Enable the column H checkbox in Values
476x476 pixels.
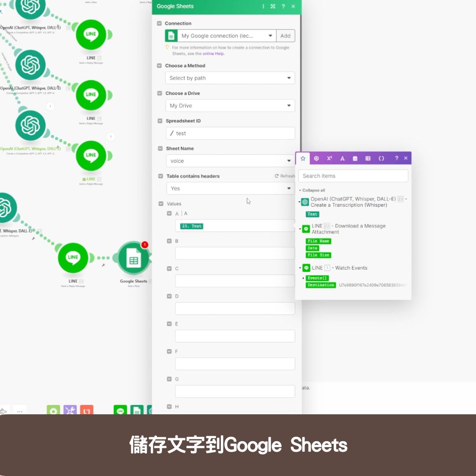[x=169, y=406]
